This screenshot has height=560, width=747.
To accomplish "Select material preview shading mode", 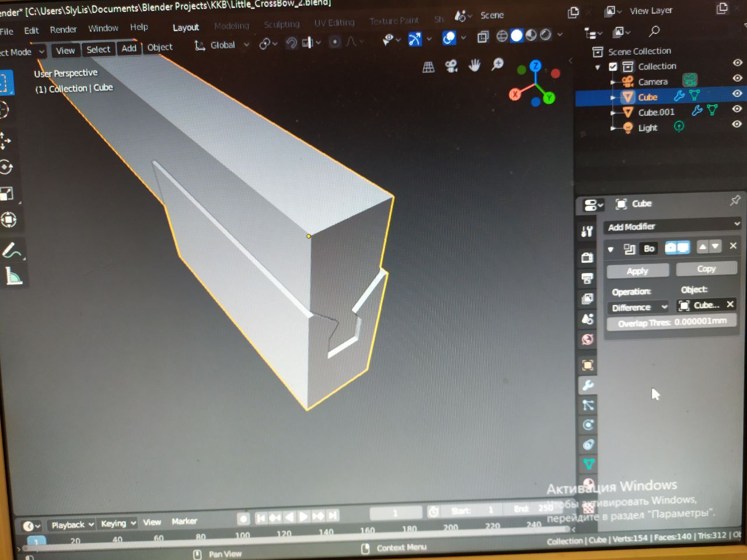I will point(531,35).
